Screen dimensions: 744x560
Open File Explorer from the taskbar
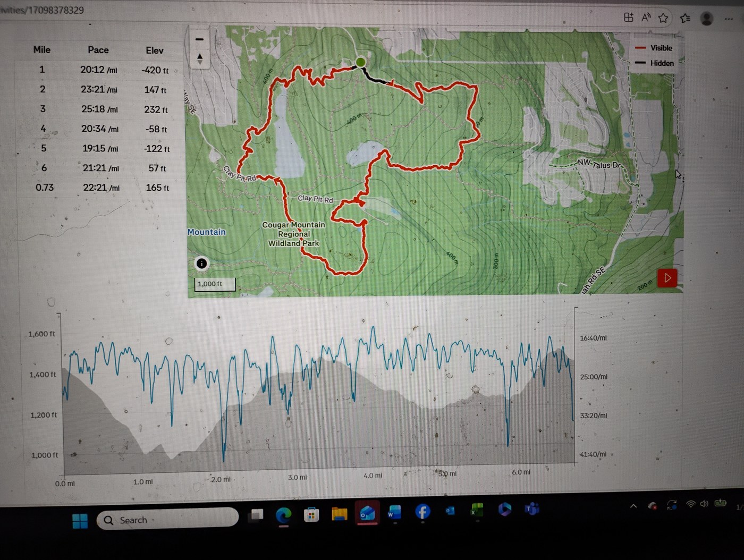tap(339, 513)
